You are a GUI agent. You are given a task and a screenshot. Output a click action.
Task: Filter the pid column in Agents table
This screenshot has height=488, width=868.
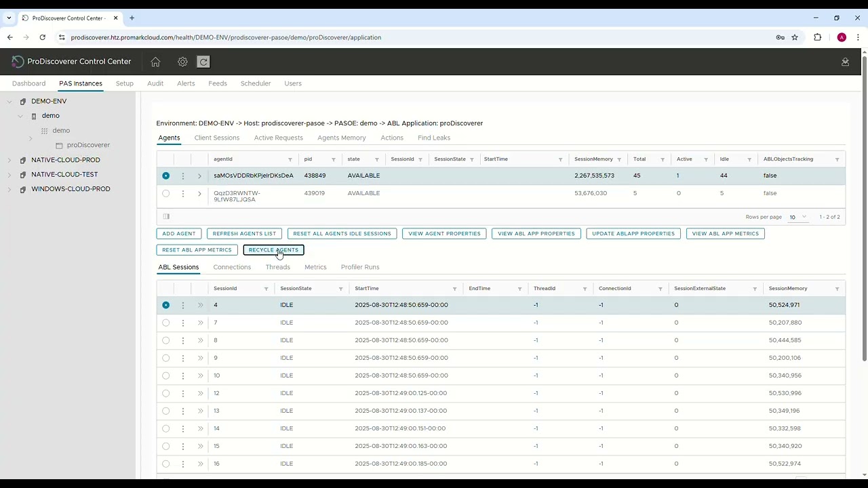pyautogui.click(x=333, y=159)
